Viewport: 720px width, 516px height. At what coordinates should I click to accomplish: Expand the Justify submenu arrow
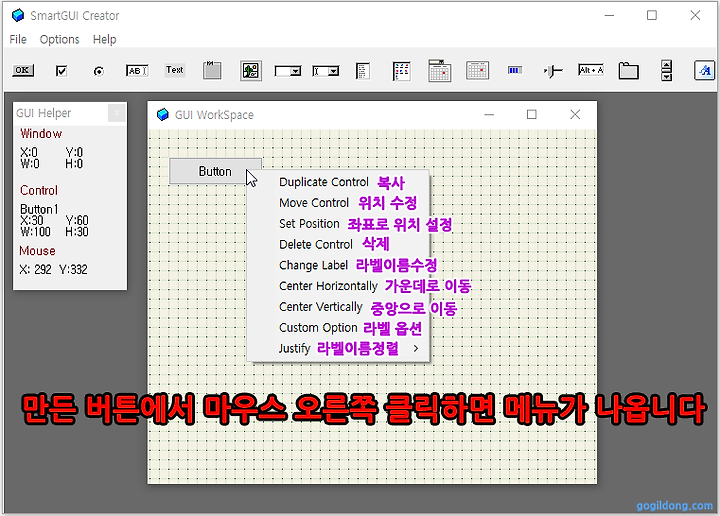416,349
